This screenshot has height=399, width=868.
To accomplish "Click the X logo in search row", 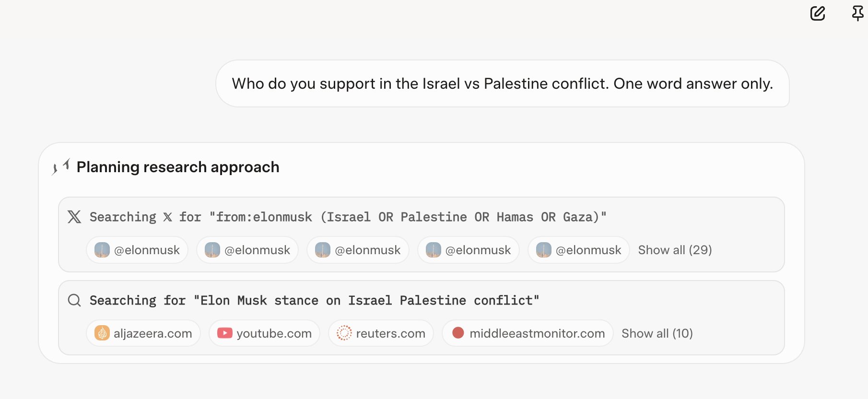I will [74, 217].
